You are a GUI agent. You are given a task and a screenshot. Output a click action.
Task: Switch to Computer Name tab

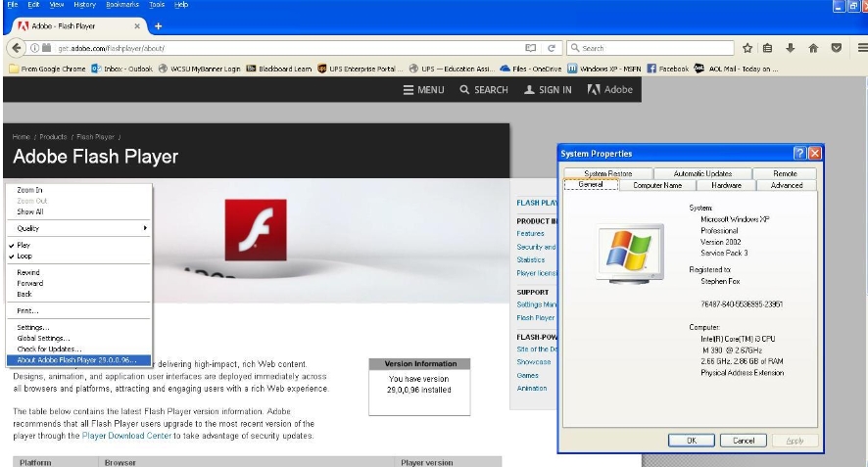(x=657, y=185)
